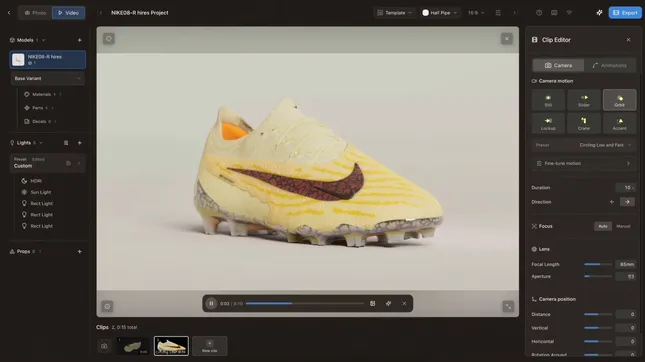Viewport: 645px width, 362px height.
Task: Click the sparkle AI icon near Export
Action: click(599, 13)
